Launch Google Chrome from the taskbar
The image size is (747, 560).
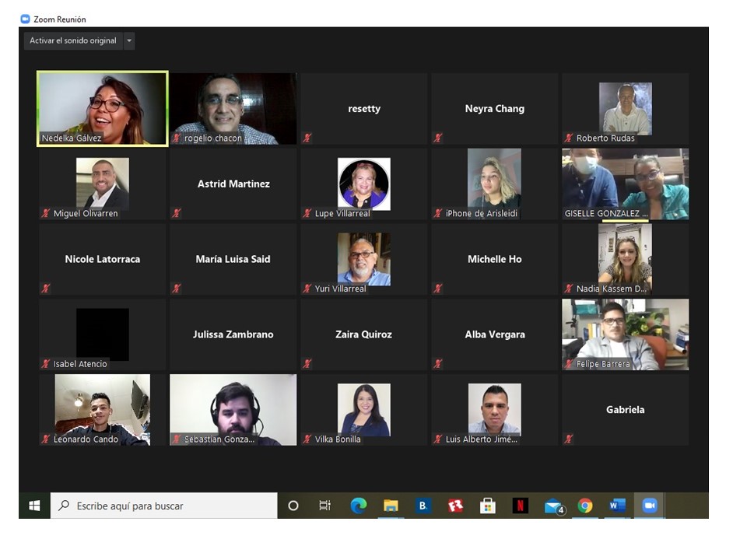pos(585,506)
